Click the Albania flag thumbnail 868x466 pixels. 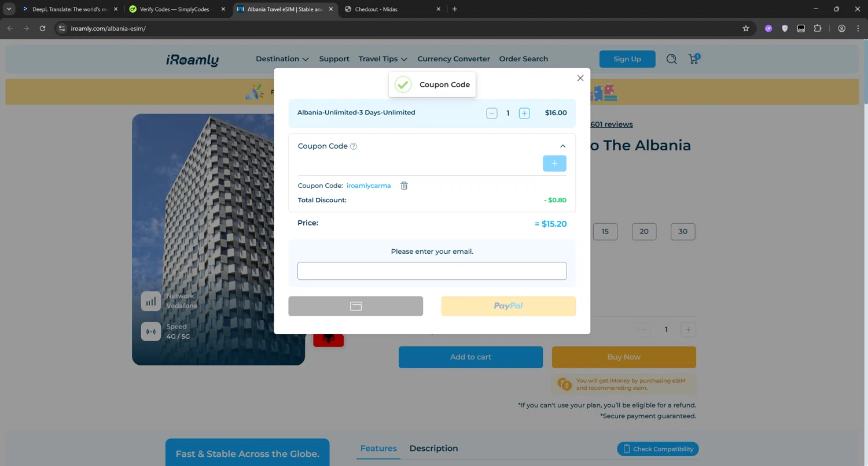pyautogui.click(x=329, y=340)
